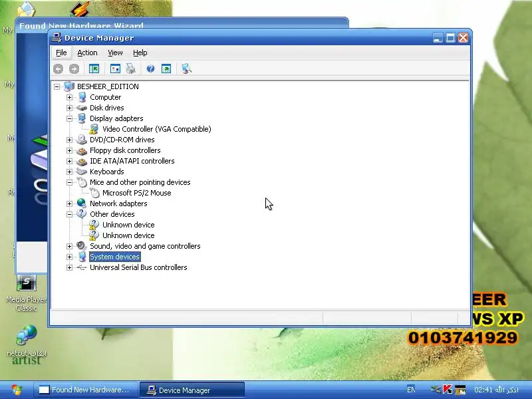Click the Video Controller warning icon
Image resolution: width=532 pixels, height=399 pixels.
94,129
